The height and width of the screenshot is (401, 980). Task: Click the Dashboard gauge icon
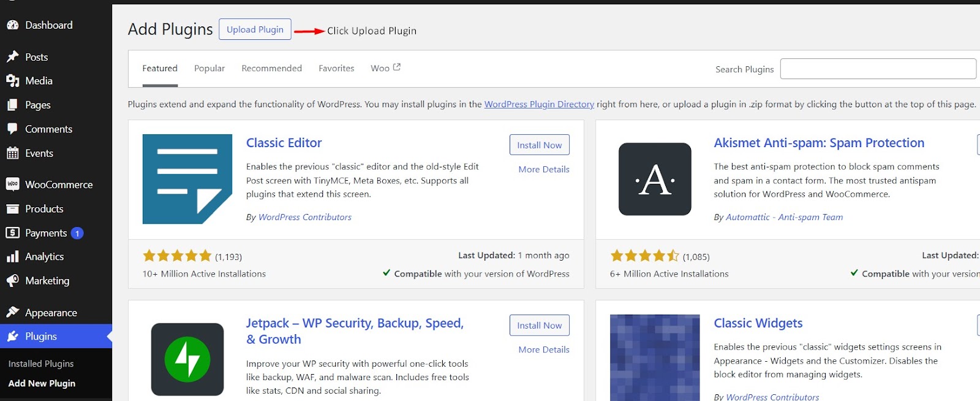12,25
